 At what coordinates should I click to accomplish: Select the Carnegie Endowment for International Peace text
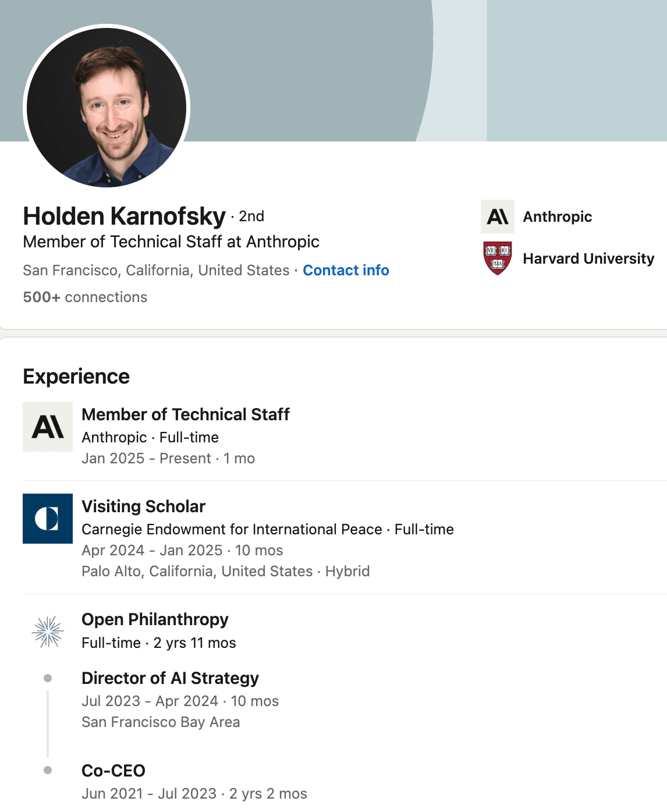click(232, 529)
